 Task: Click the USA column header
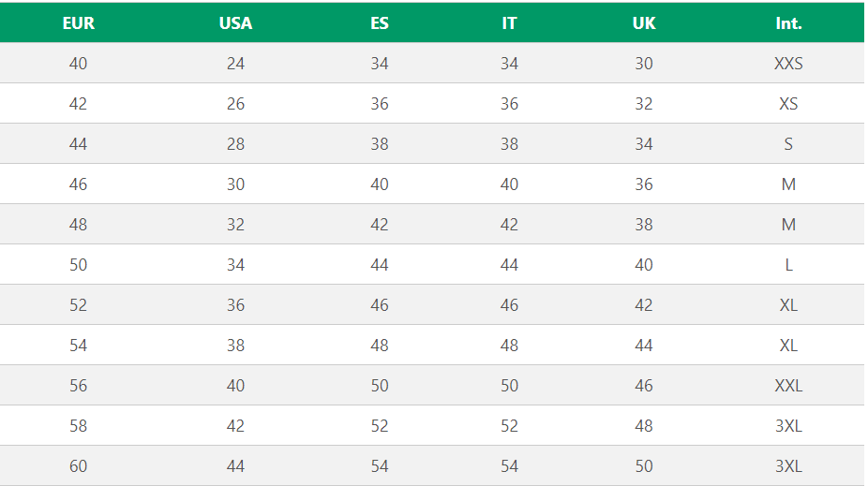click(x=235, y=23)
